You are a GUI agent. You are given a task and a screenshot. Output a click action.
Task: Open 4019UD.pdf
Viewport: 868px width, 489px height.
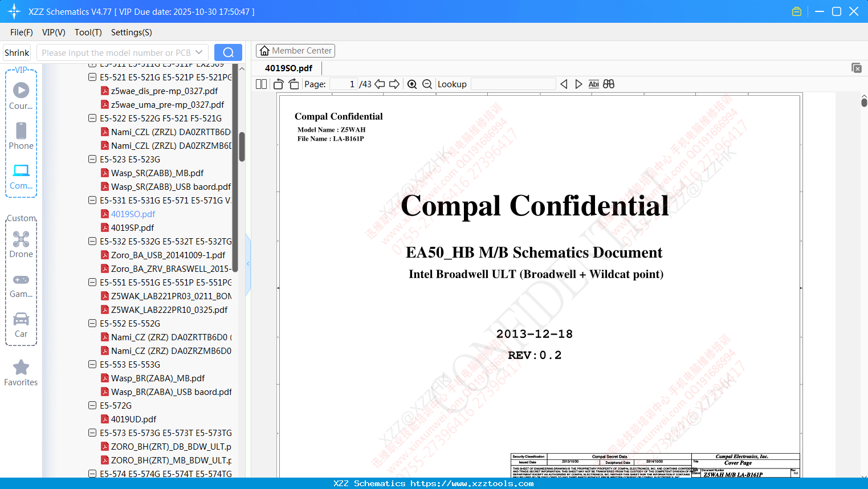pyautogui.click(x=133, y=419)
